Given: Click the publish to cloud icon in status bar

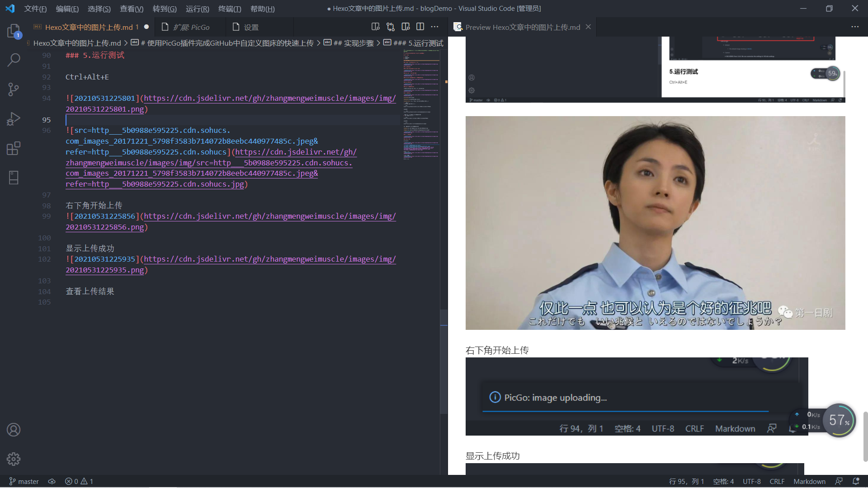Looking at the screenshot, I should (x=52, y=481).
